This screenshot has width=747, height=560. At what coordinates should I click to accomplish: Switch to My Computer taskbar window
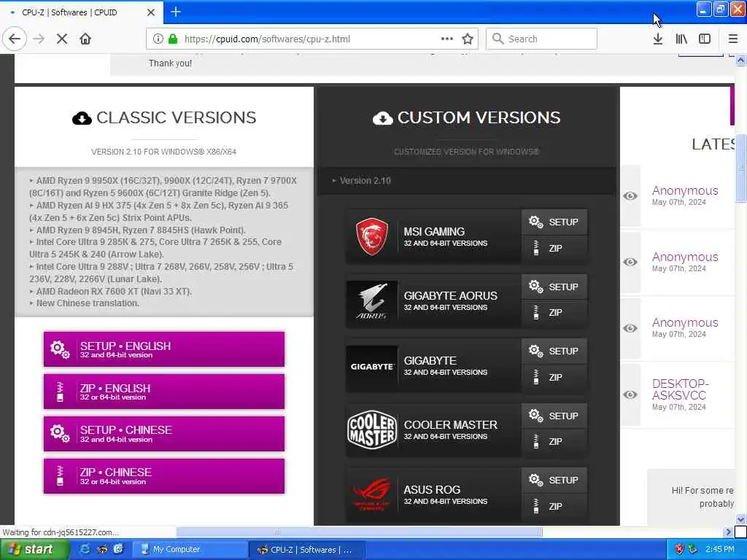[189, 550]
